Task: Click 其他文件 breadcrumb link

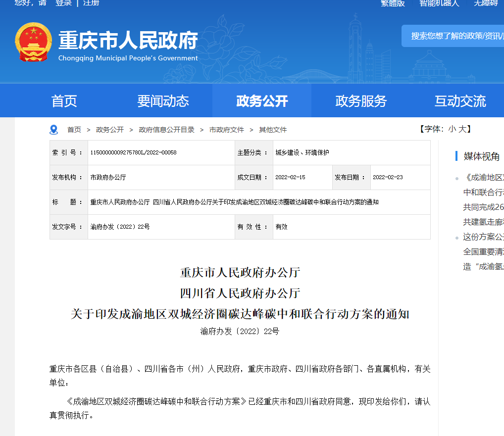Action: [x=273, y=130]
